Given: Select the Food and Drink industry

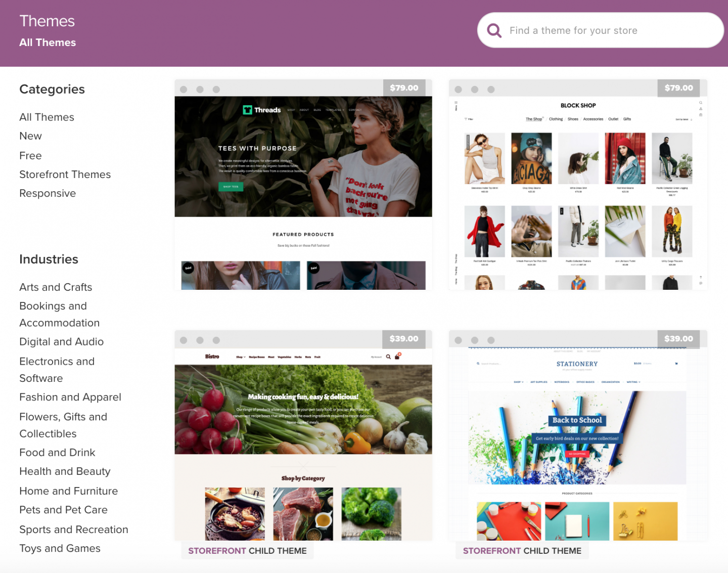Looking at the screenshot, I should 57,453.
